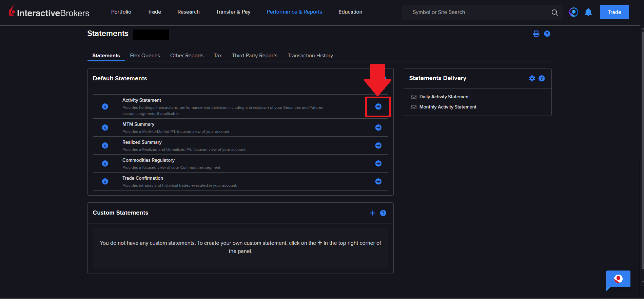
Task: Run the Activity Statement arrow
Action: tap(378, 106)
